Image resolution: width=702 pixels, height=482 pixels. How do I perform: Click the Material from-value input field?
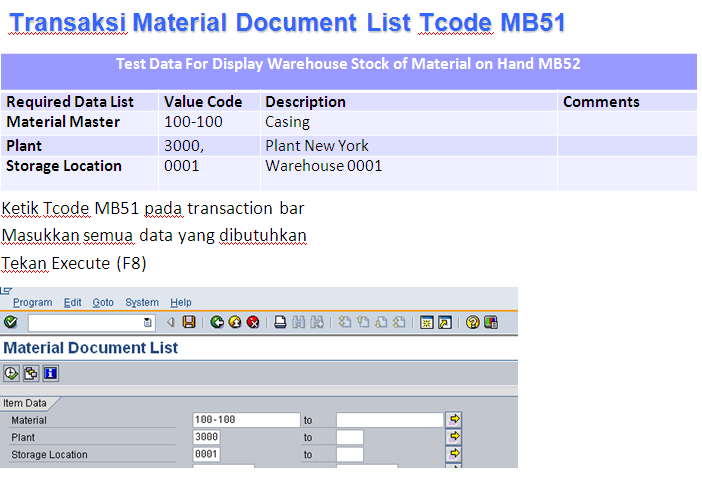(246, 420)
